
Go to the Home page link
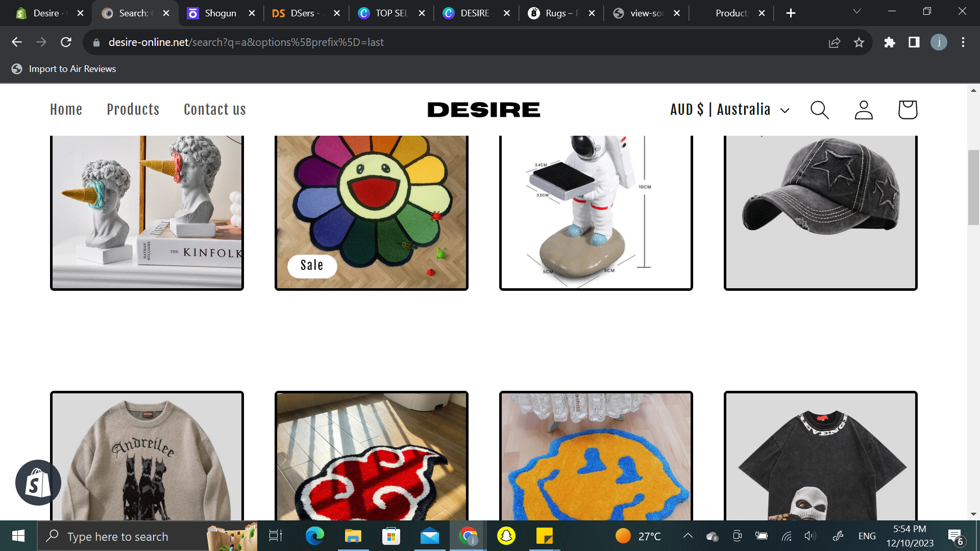pos(66,110)
